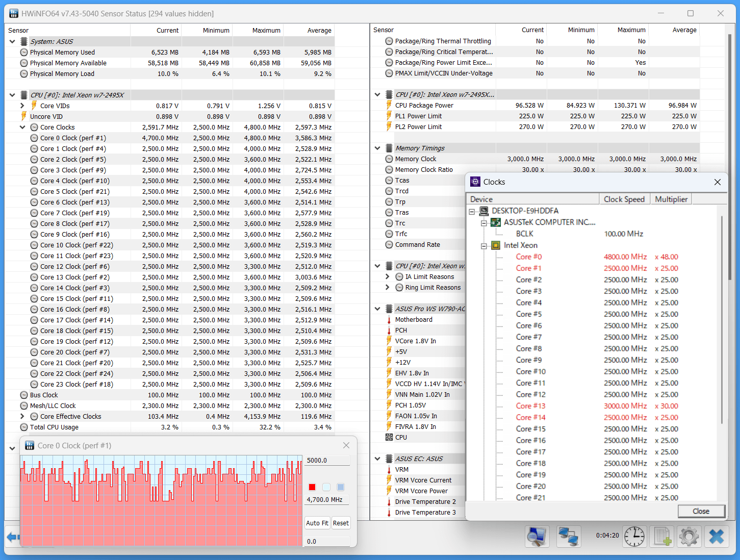Collapse the Intel Xeon tree node
The height and width of the screenshot is (560, 740).
click(484, 246)
